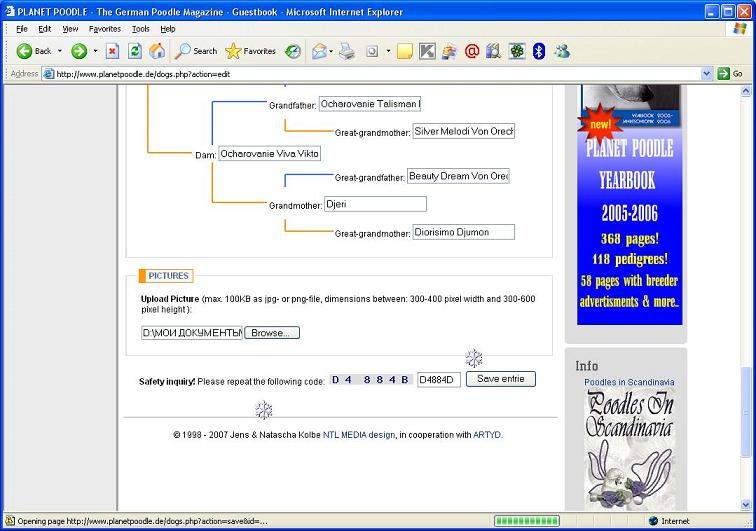This screenshot has width=756, height=531.
Task: Click the Print toolbar icon
Action: click(346, 51)
